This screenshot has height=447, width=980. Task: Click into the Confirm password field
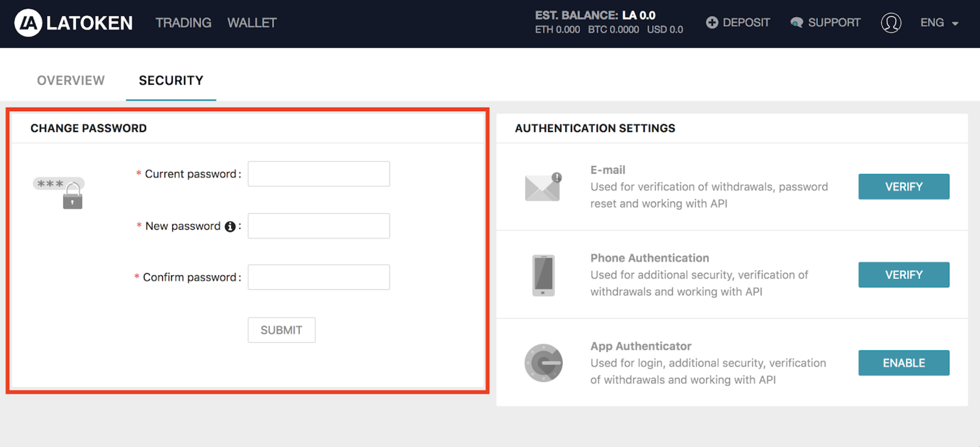[x=319, y=277]
